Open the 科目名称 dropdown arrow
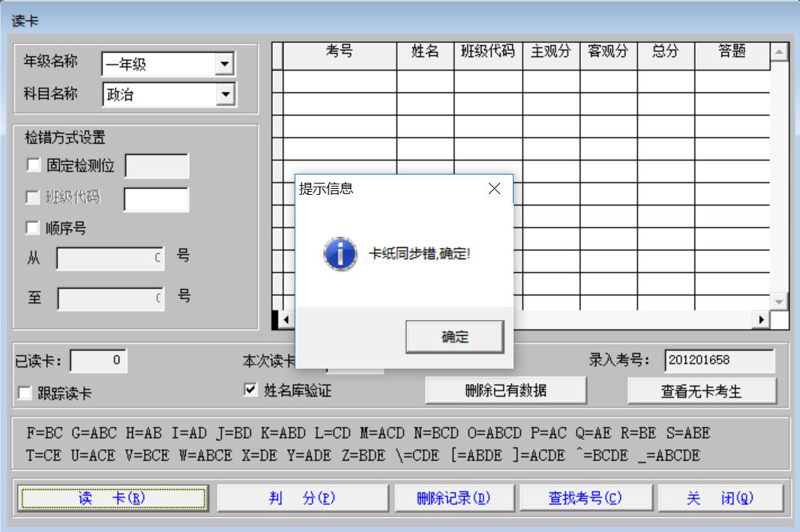 coord(225,94)
